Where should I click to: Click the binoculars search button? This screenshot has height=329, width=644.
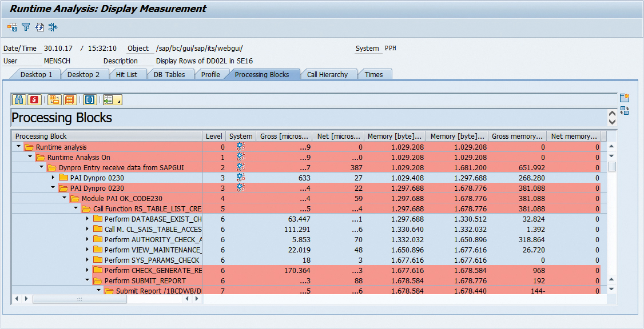[x=19, y=100]
